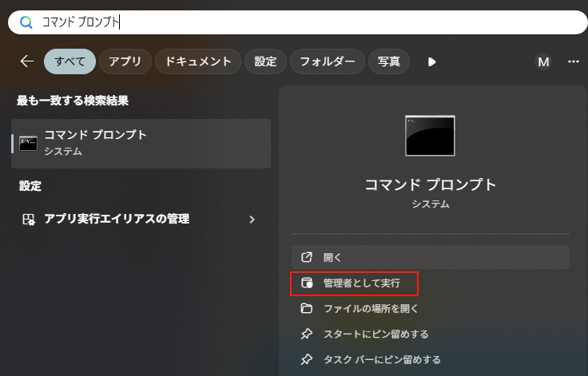Switch to the アプリ filter tab
This screenshot has height=376, width=588.
(x=125, y=61)
